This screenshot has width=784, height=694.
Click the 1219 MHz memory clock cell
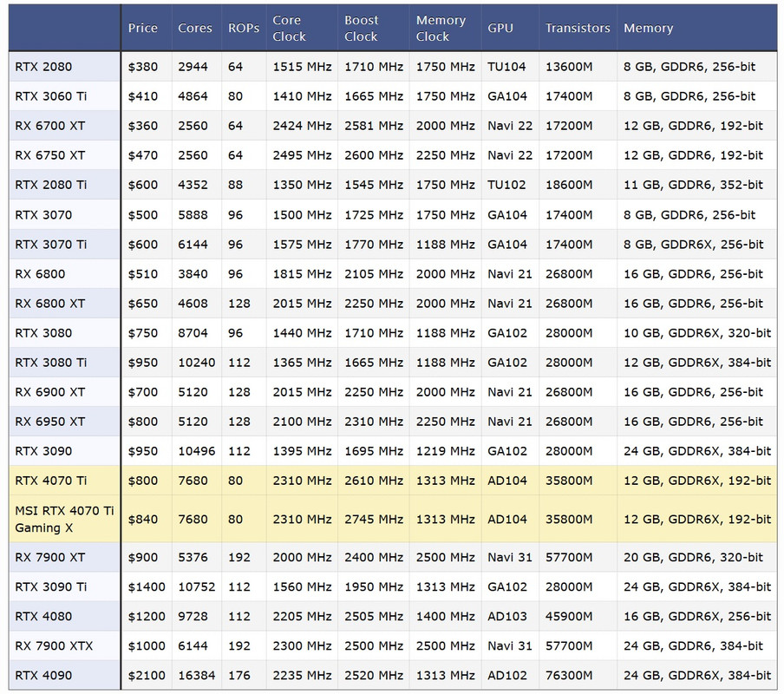(445, 450)
